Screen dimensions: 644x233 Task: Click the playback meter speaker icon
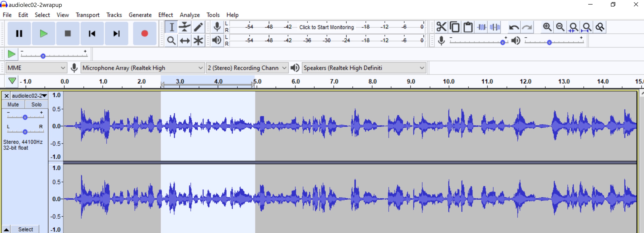click(x=217, y=40)
